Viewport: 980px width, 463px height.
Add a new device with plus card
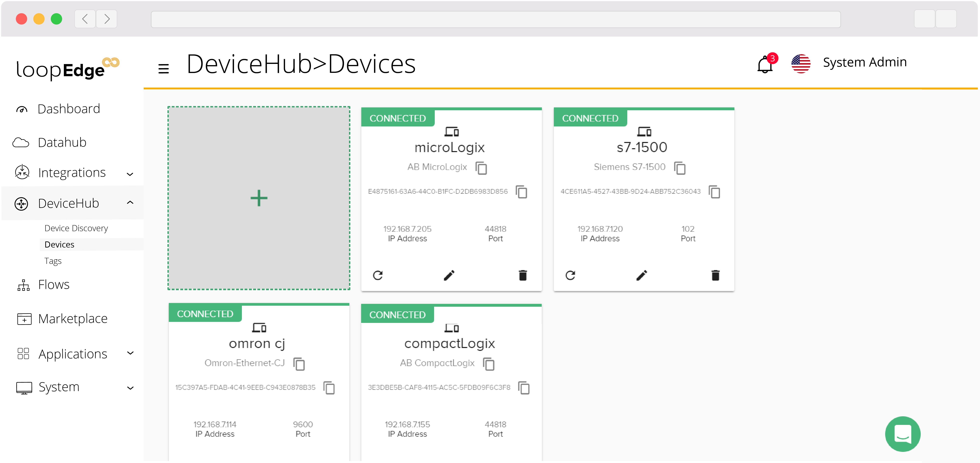[259, 198]
